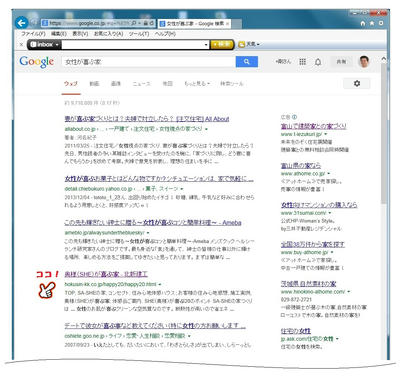Click the address bar search magnifier icon
The height and width of the screenshot is (379, 400).
pos(134,23)
